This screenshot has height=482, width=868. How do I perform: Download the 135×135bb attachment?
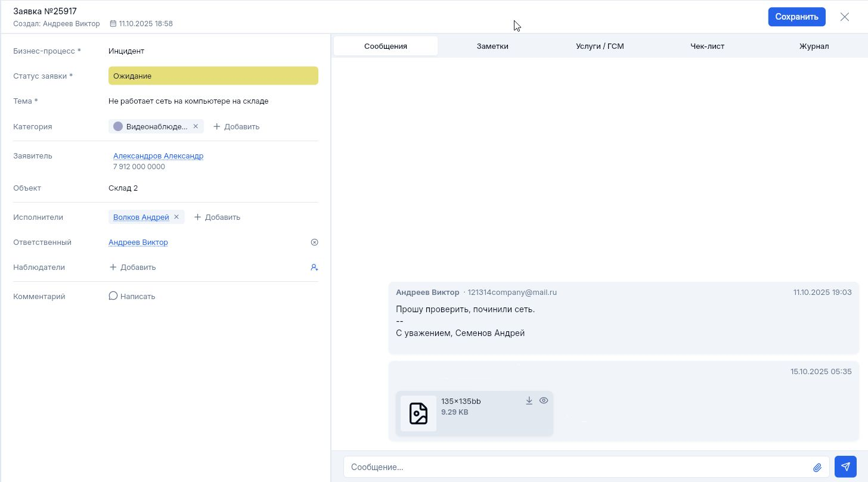[529, 401]
